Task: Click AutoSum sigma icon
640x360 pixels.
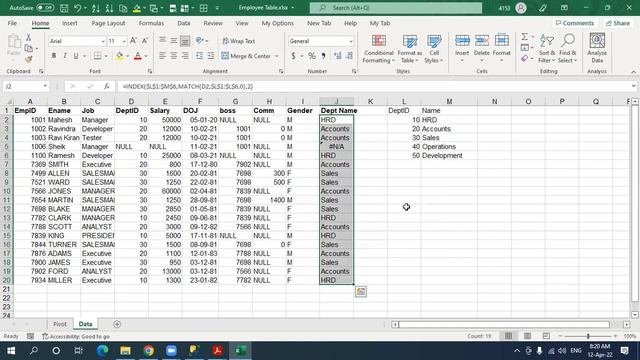Action: pos(525,37)
